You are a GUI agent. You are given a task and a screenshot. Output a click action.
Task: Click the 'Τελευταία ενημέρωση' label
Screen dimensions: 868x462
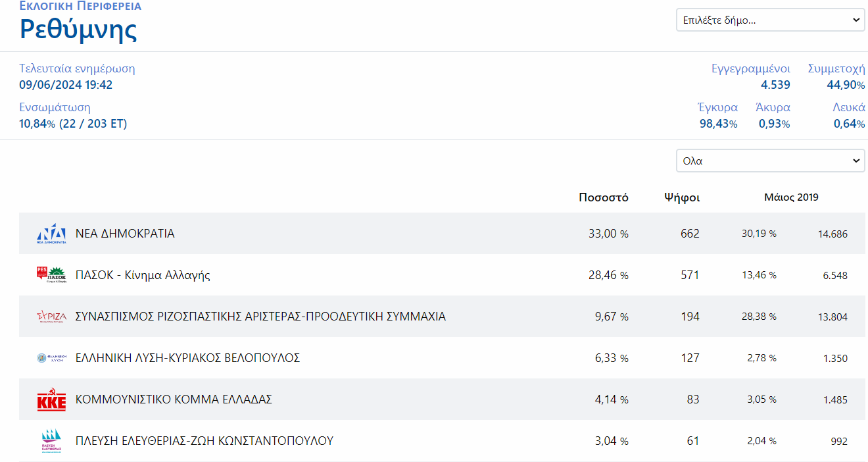(77, 68)
